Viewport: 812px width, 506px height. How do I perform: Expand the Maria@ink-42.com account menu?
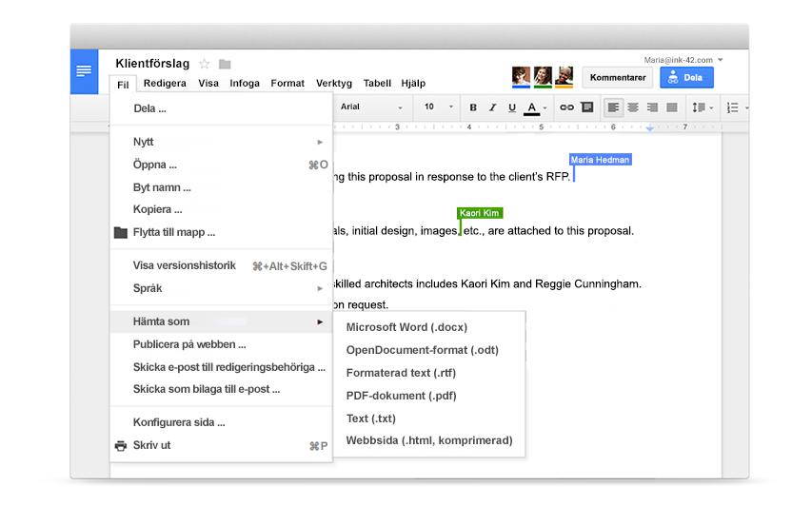point(683,60)
